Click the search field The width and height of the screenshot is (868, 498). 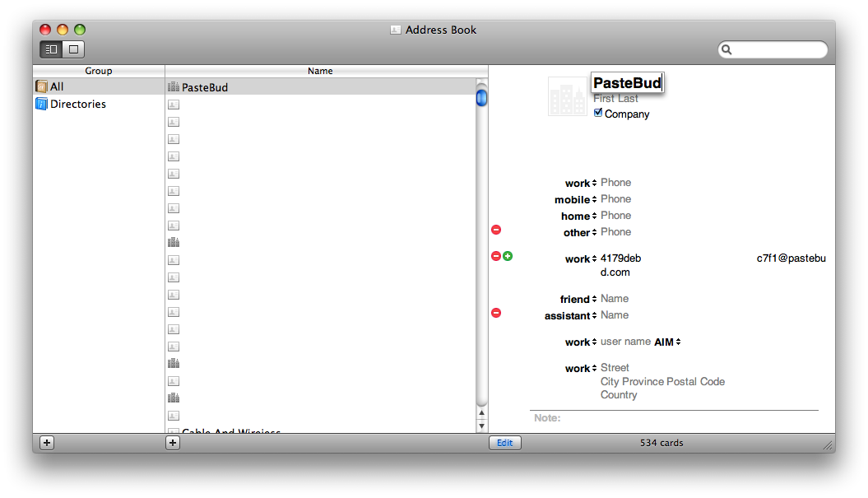(777, 49)
